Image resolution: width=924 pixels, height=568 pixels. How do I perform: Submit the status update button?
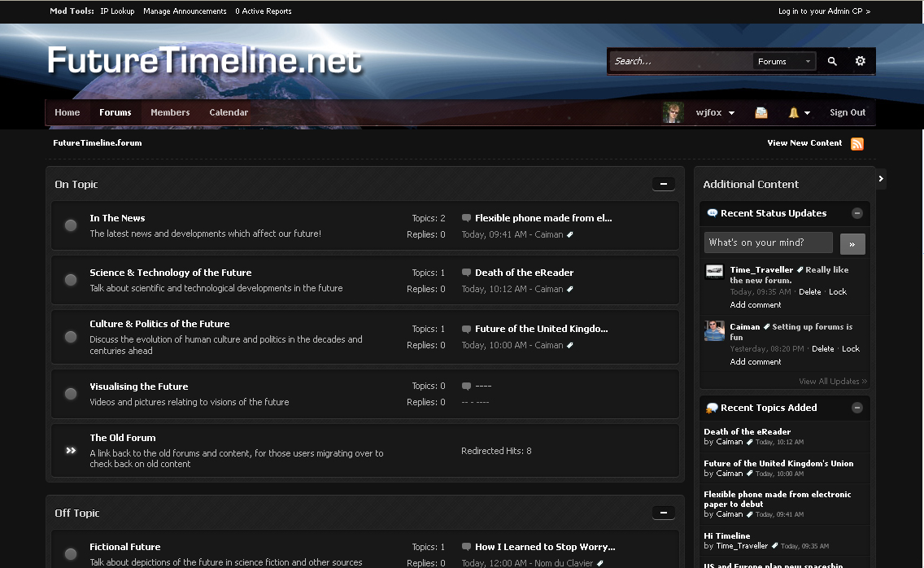(x=852, y=243)
